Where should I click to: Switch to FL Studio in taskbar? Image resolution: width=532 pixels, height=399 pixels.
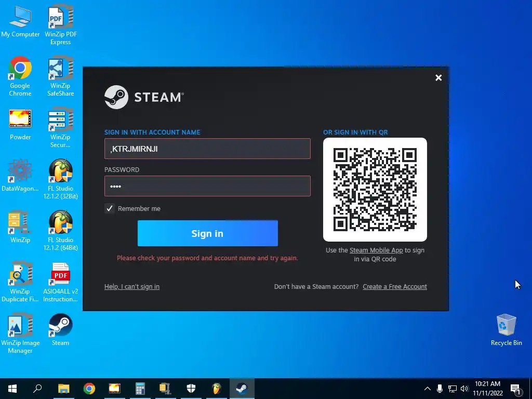click(x=217, y=389)
